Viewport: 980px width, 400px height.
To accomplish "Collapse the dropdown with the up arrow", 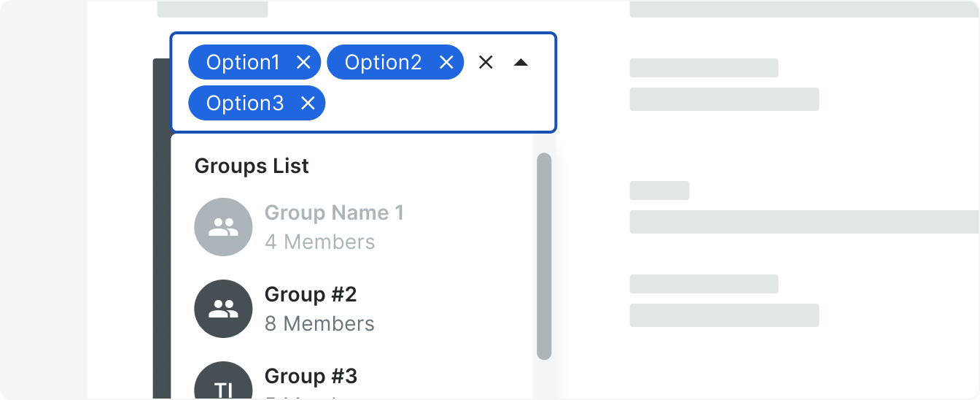I will pyautogui.click(x=521, y=63).
